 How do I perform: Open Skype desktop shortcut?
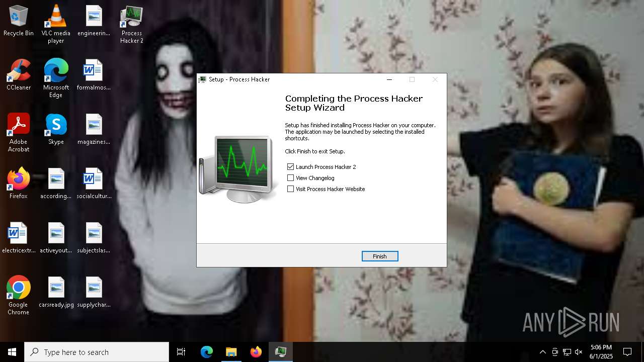(x=56, y=130)
